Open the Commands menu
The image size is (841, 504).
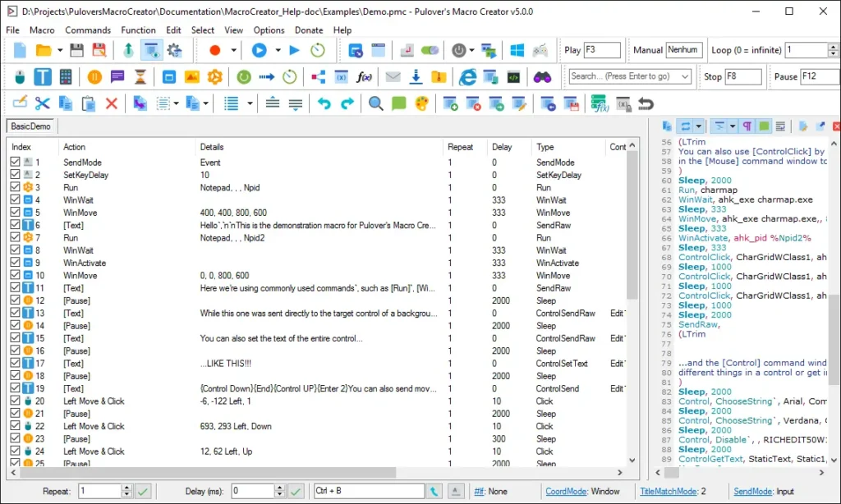pos(88,30)
